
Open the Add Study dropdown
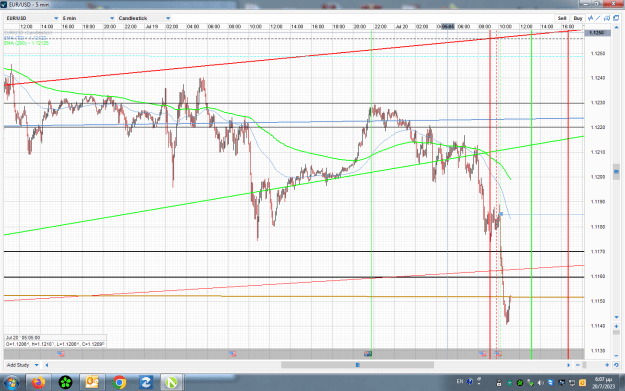click(23, 365)
